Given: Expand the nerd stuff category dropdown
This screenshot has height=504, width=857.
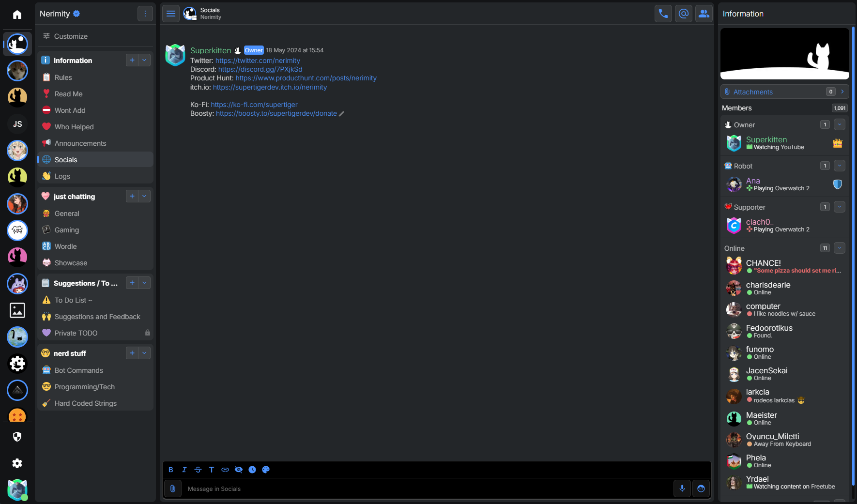Looking at the screenshot, I should tap(144, 353).
